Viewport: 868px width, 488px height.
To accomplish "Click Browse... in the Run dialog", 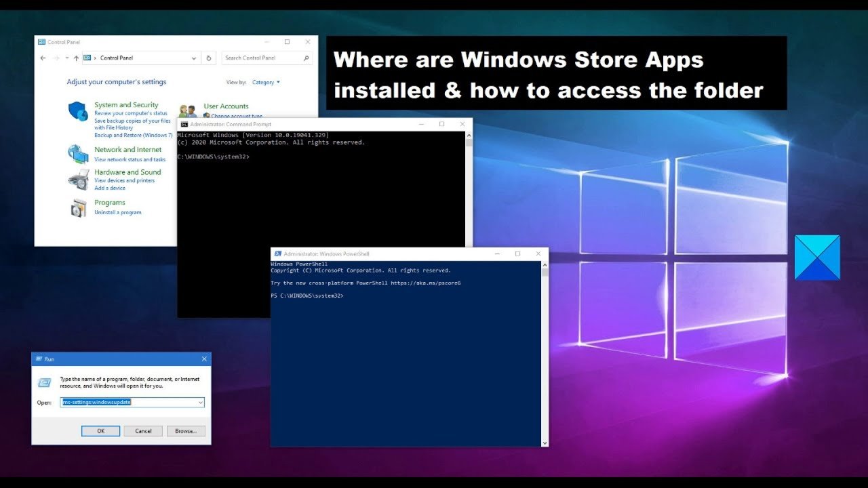I will (186, 431).
